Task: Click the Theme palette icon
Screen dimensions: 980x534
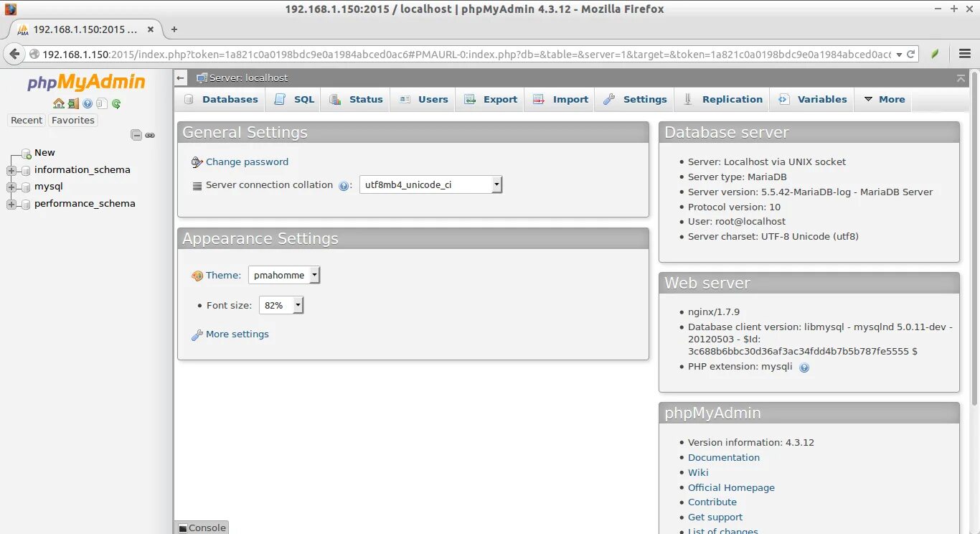Action: pos(197,276)
